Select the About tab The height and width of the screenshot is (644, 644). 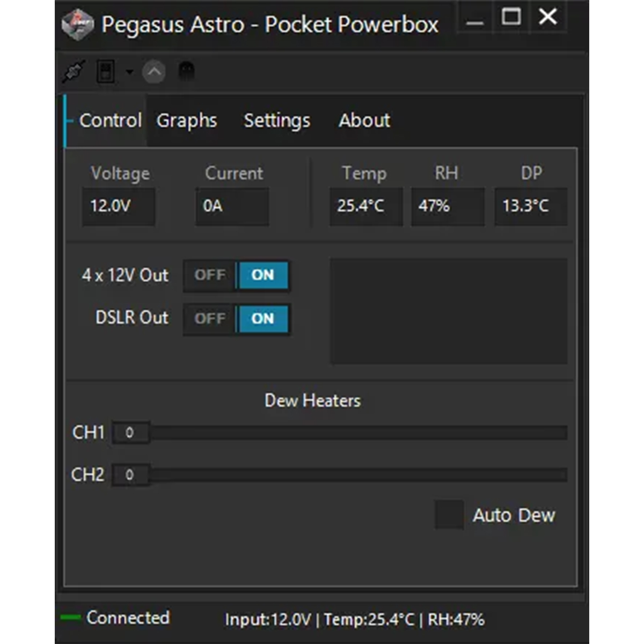pyautogui.click(x=364, y=121)
